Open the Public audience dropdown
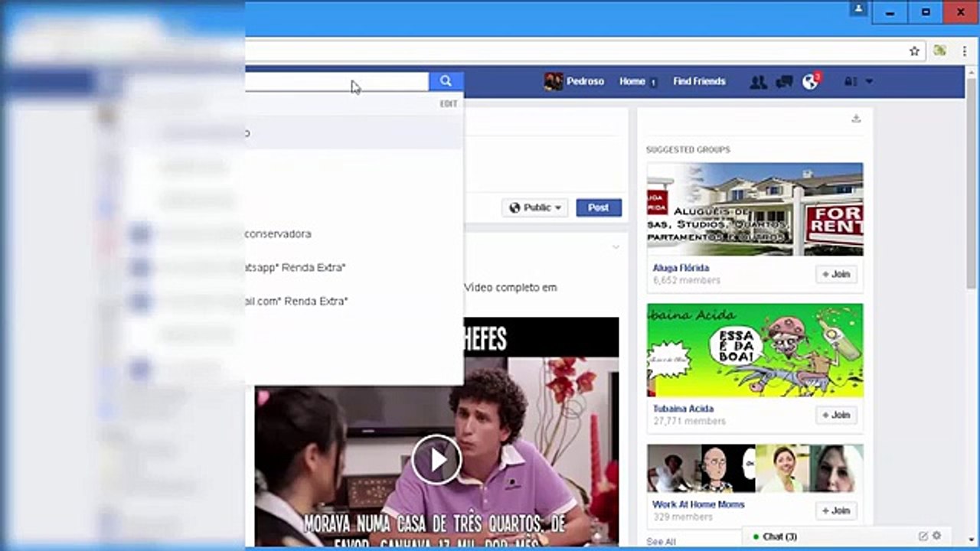Screen dimensions: 980x551 pos(535,207)
